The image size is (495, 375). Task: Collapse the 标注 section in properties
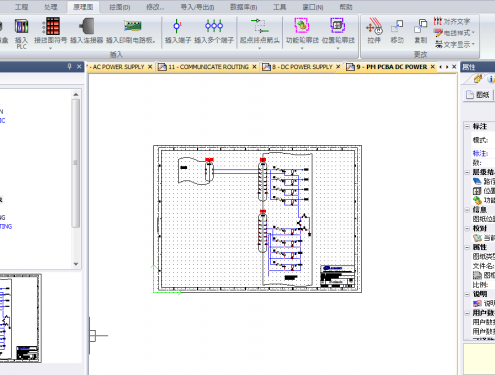point(467,126)
